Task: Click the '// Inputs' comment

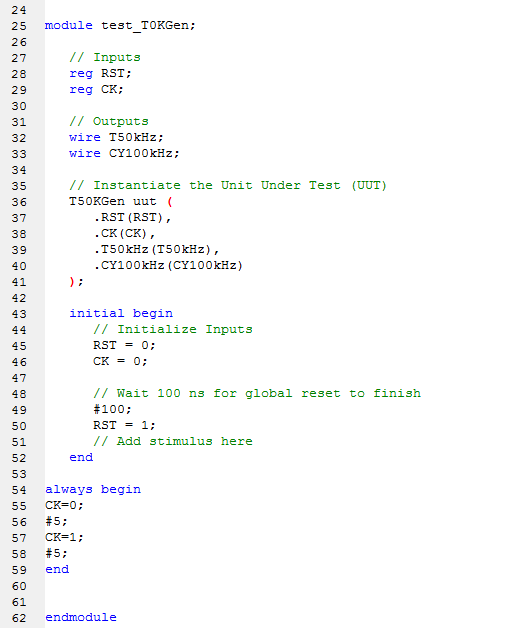Action: coord(105,57)
